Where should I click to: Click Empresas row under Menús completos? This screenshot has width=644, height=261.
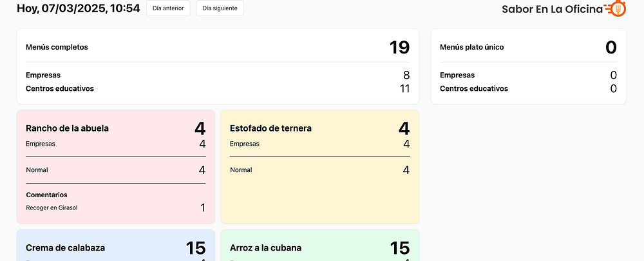pos(218,75)
